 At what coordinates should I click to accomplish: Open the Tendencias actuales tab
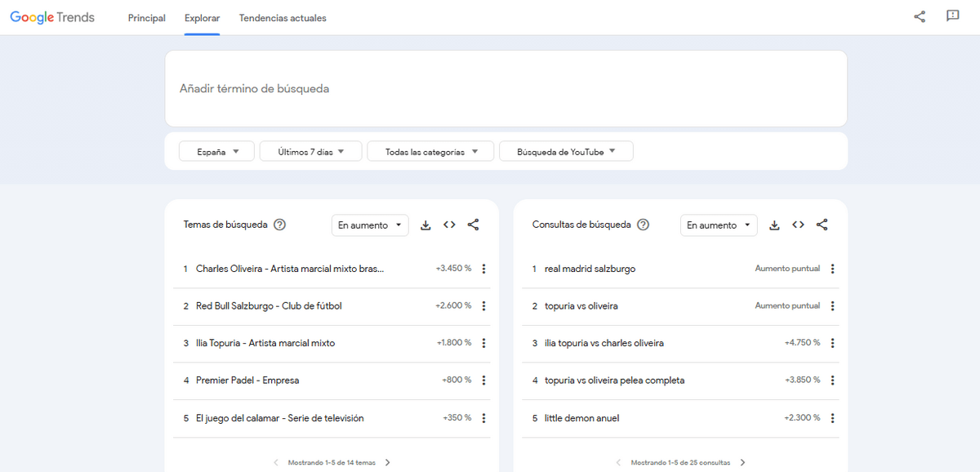click(283, 18)
